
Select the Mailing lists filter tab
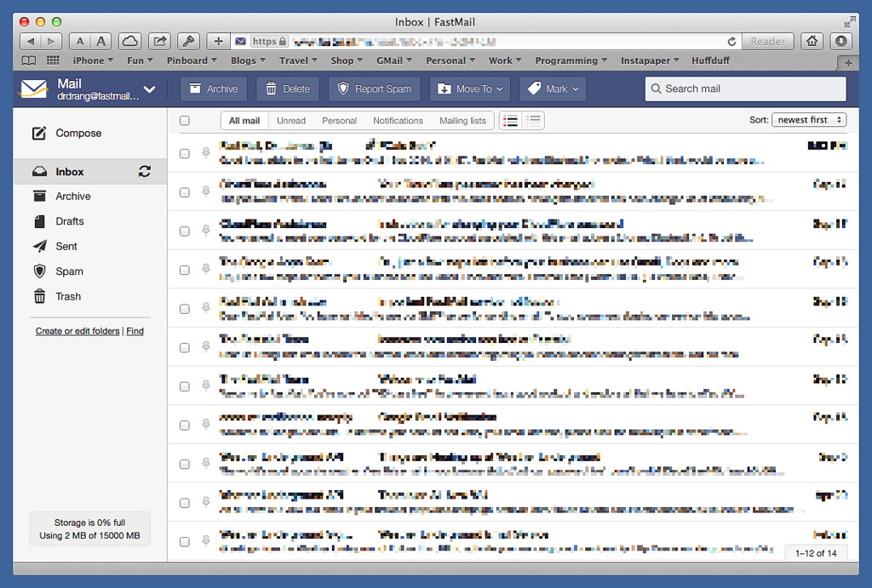coord(462,121)
